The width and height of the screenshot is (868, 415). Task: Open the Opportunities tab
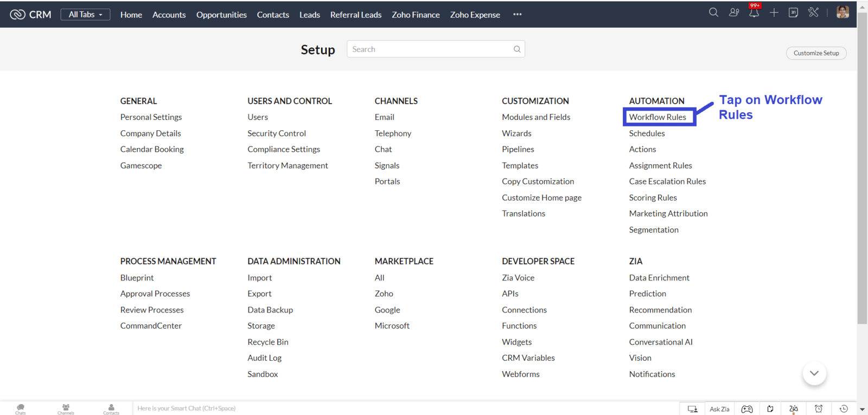pos(221,15)
